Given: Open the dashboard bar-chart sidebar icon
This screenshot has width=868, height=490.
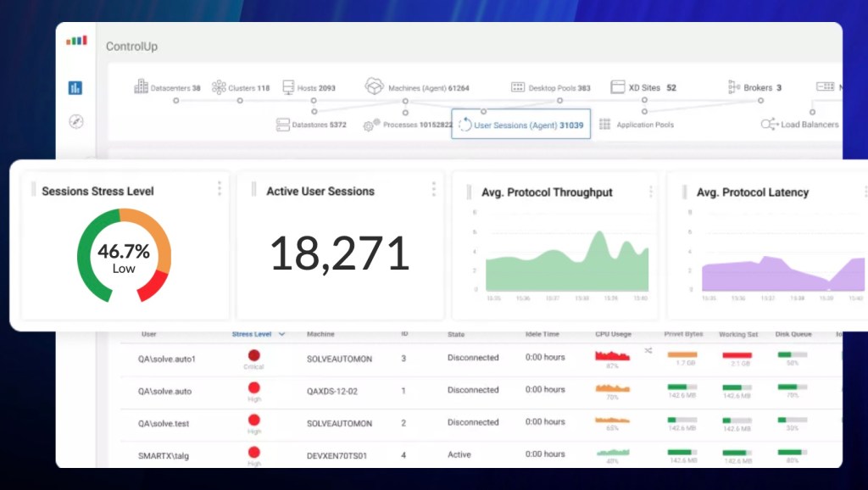Looking at the screenshot, I should tap(75, 87).
